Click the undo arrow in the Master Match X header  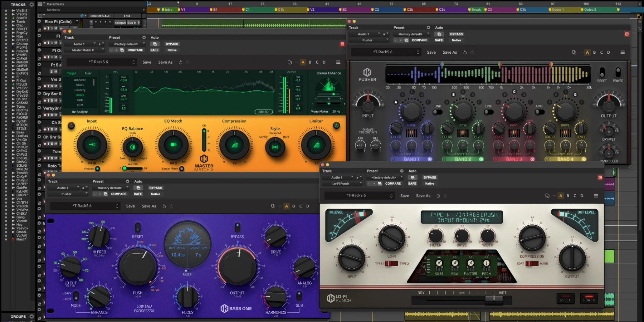click(181, 62)
